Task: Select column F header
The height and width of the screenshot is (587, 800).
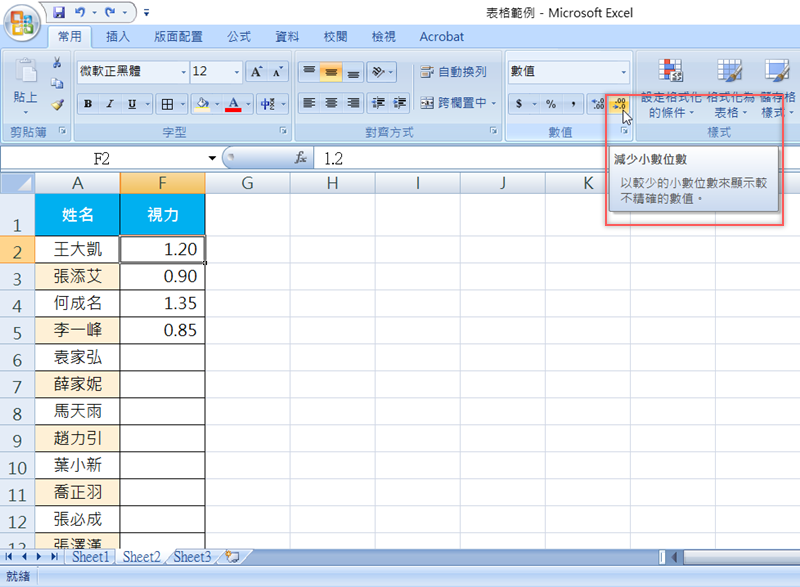Action: pyautogui.click(x=162, y=183)
